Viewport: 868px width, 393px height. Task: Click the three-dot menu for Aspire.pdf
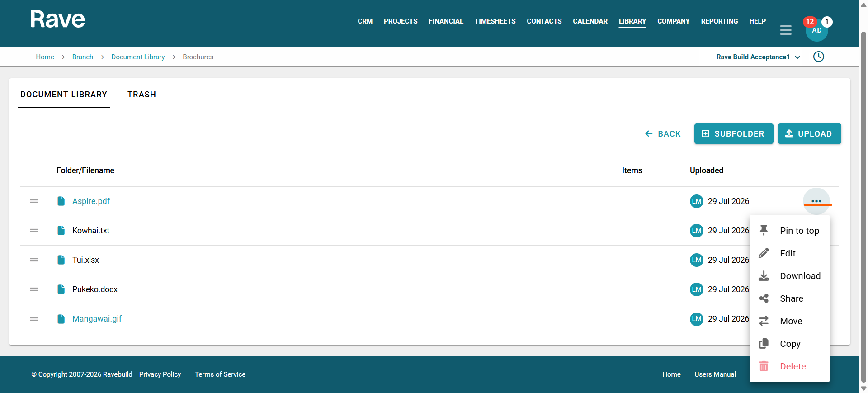tap(816, 201)
